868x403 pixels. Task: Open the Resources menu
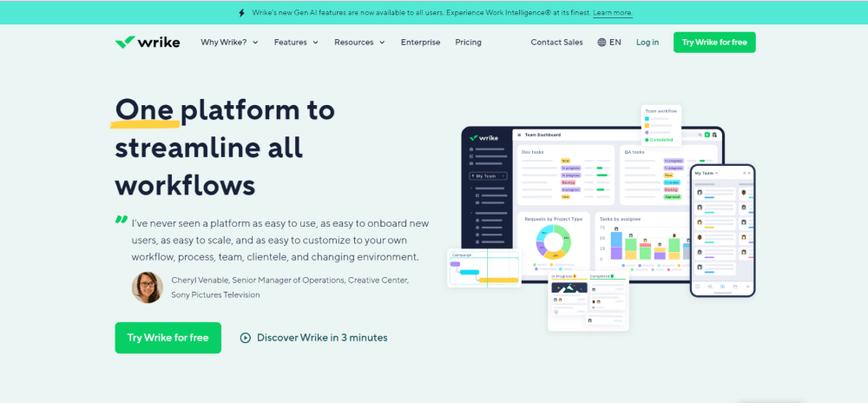pyautogui.click(x=359, y=42)
